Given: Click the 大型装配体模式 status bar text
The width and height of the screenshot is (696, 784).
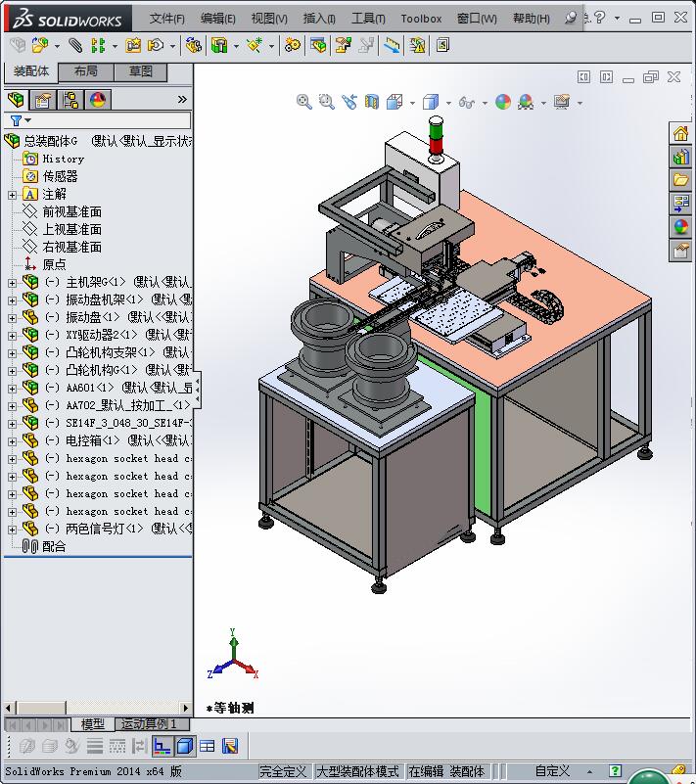Looking at the screenshot, I should [x=358, y=771].
